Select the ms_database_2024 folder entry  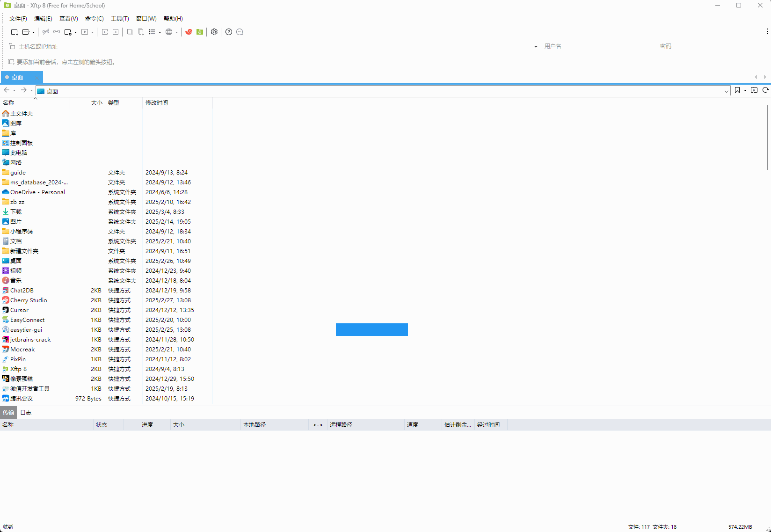coord(38,182)
